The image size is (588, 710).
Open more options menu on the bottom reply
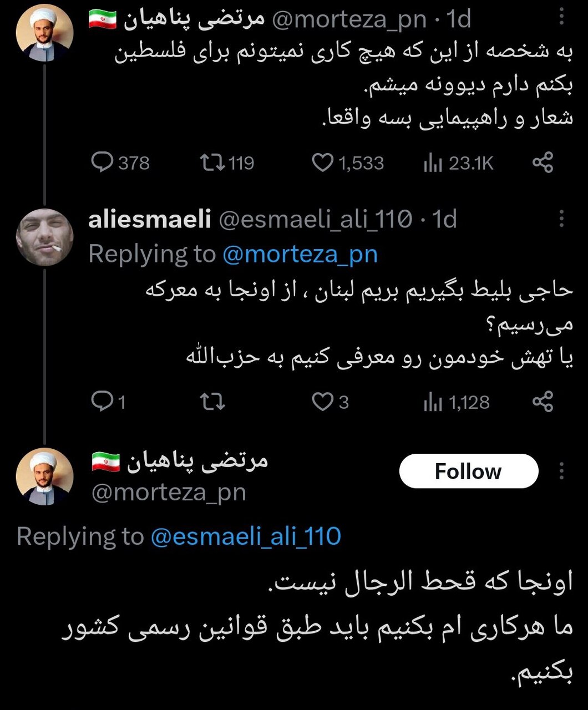pos(562,470)
